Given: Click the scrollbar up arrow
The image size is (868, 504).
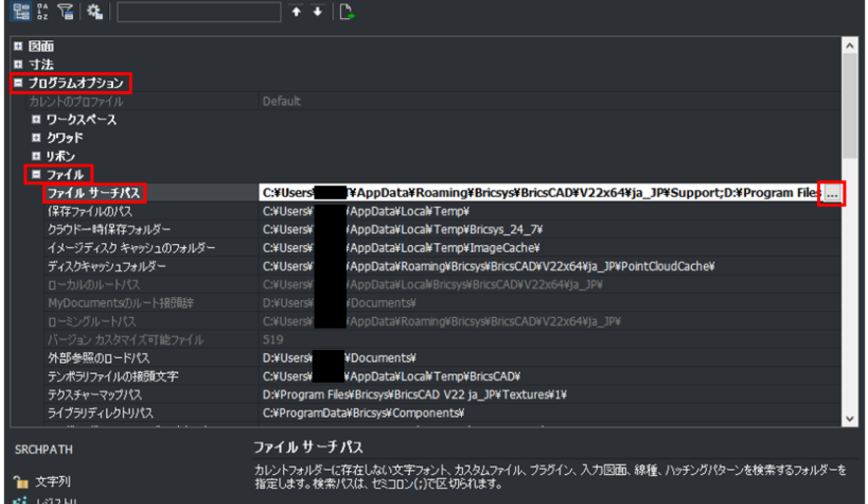Looking at the screenshot, I should (x=850, y=46).
